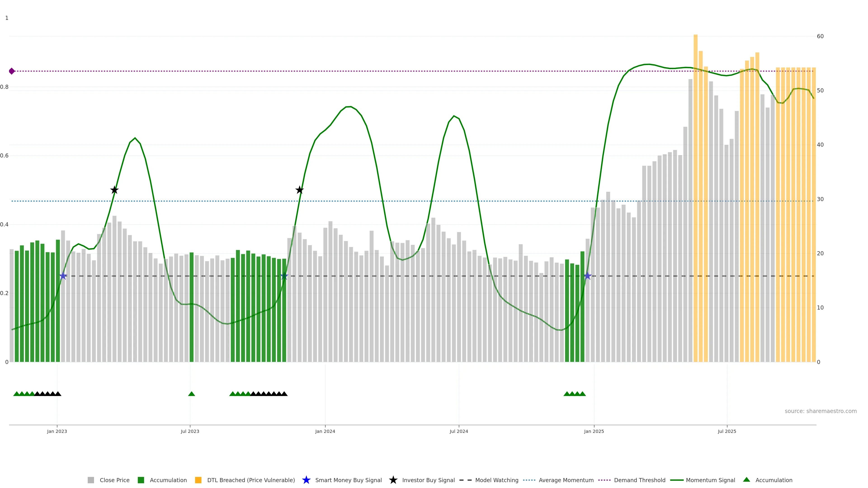Click the black Investor Buy star near Dec 2023
This screenshot has width=868, height=488.
(300, 190)
